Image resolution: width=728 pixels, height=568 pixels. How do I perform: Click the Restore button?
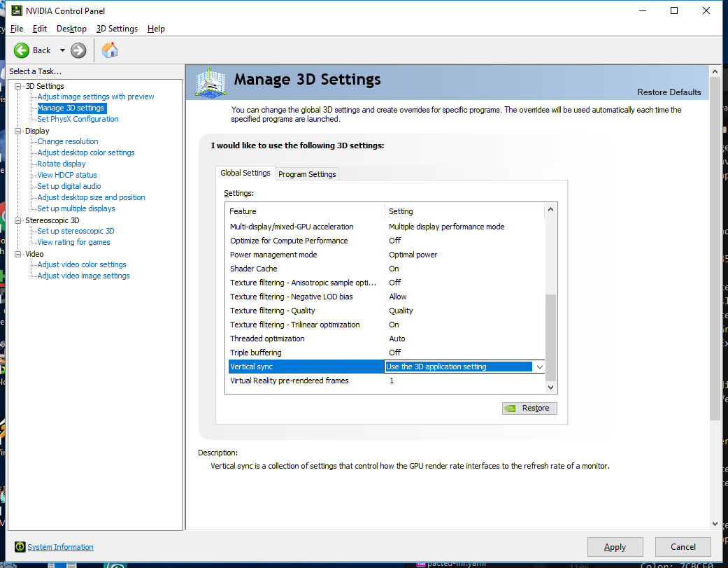point(529,408)
